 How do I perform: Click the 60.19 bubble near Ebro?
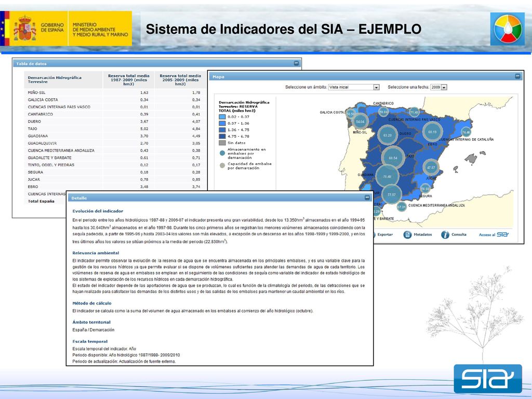[x=432, y=132]
